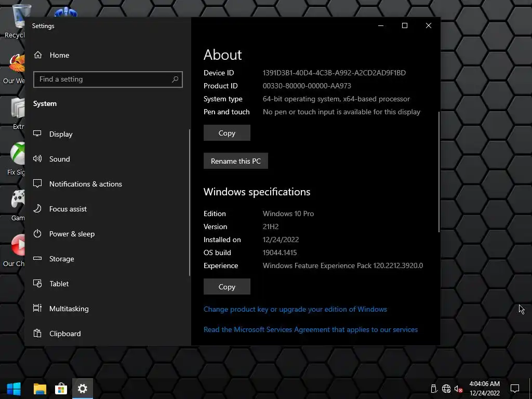
Task: Click the About page vertical scrollbar
Action: click(439, 171)
